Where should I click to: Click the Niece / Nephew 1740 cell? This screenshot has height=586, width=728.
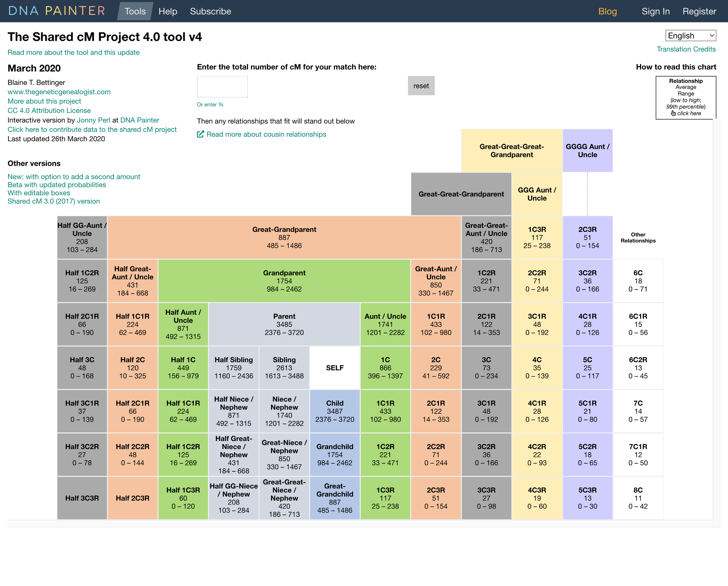point(284,411)
